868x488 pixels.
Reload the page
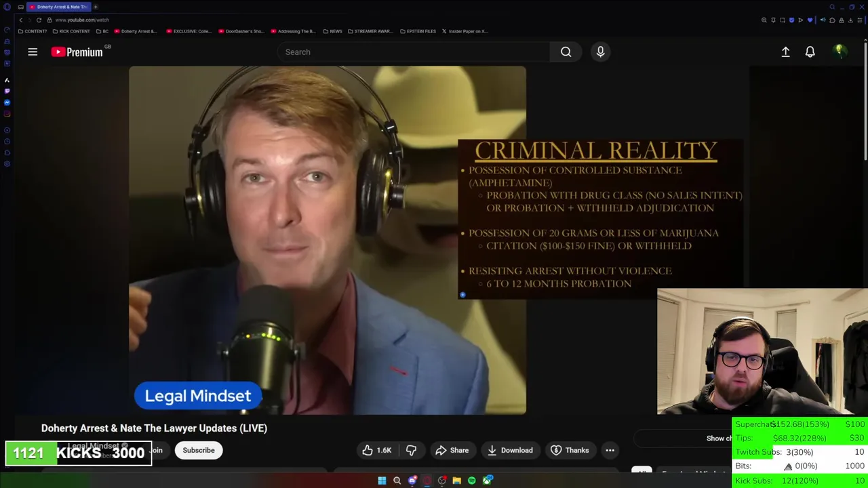pyautogui.click(x=39, y=20)
